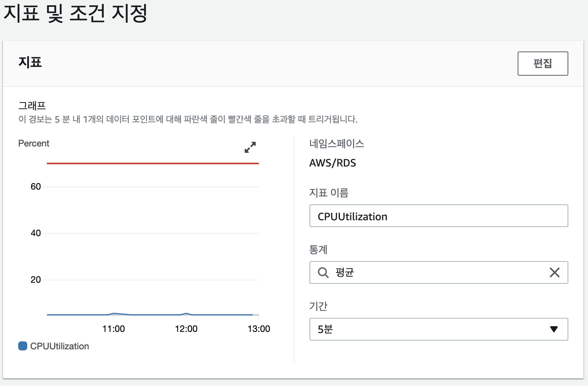Click the red threshold line on graph
Viewport: 588px width, 386px height.
tap(153, 163)
